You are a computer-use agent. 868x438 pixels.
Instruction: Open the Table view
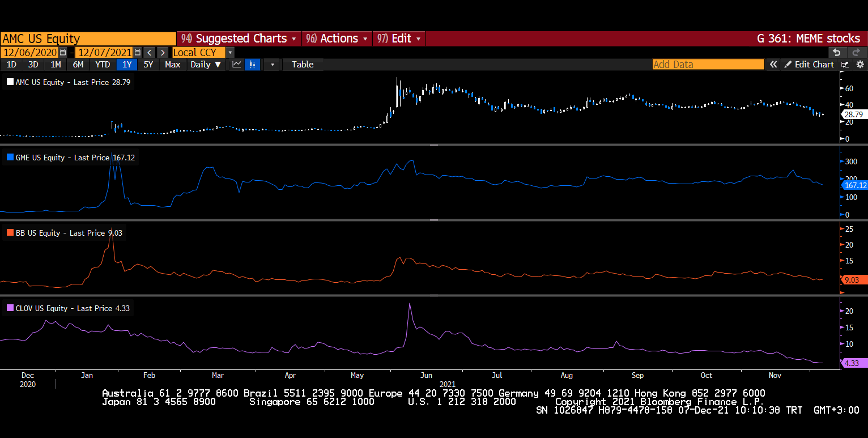point(303,65)
